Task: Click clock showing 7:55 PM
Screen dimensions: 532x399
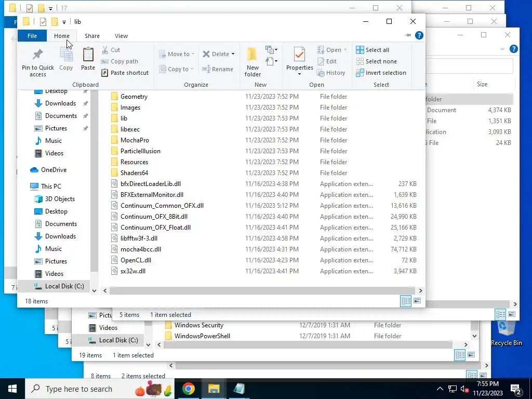Action: coord(487,384)
